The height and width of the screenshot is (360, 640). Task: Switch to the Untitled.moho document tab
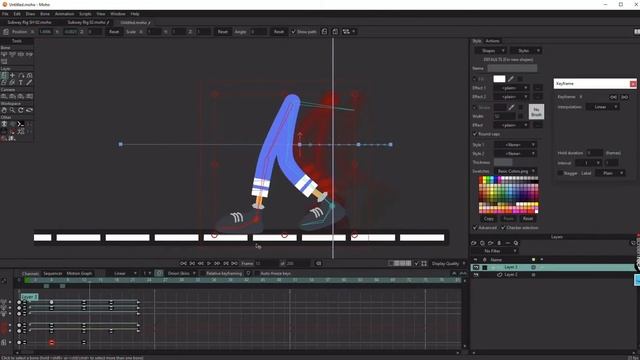tap(135, 22)
